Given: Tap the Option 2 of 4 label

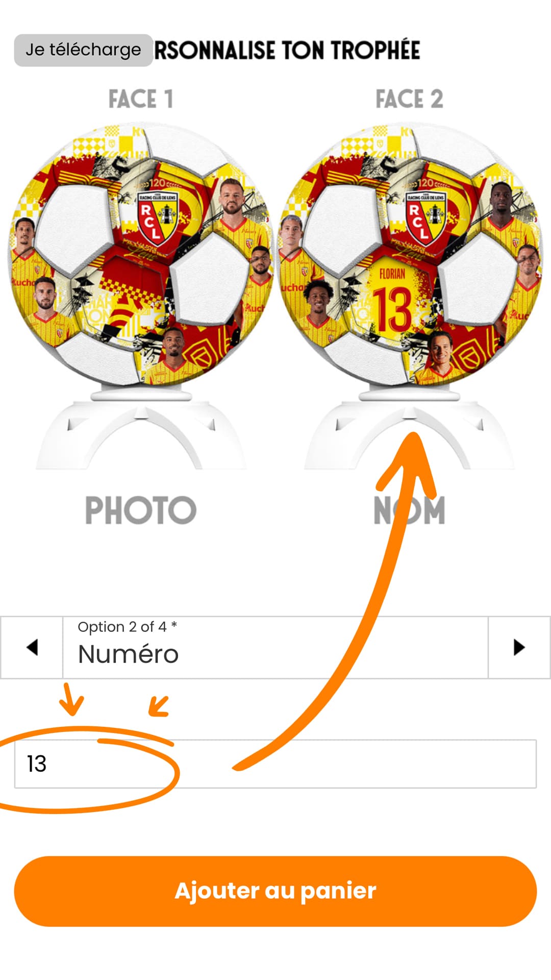Looking at the screenshot, I should 127,627.
